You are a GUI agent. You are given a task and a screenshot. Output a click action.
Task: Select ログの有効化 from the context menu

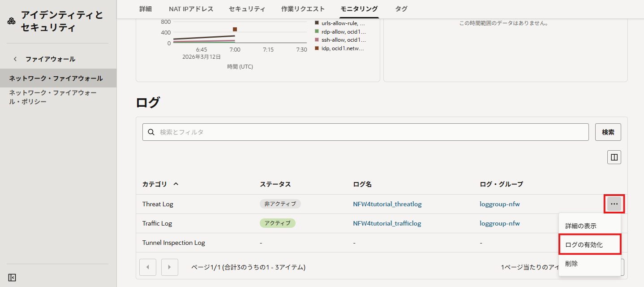(584, 245)
